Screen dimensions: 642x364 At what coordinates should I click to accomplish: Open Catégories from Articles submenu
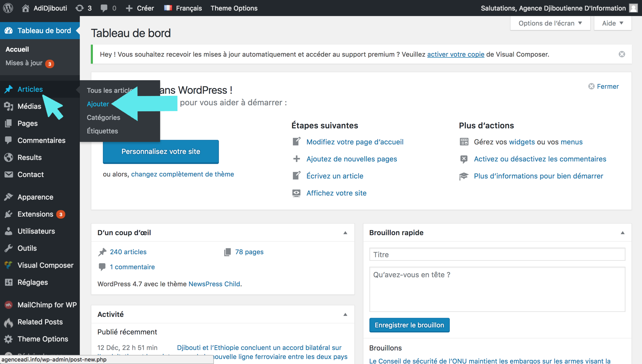point(103,117)
